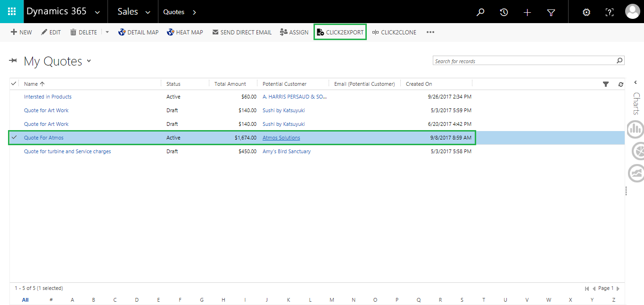
Task: Filter records by the # symbol
Action: point(51,300)
